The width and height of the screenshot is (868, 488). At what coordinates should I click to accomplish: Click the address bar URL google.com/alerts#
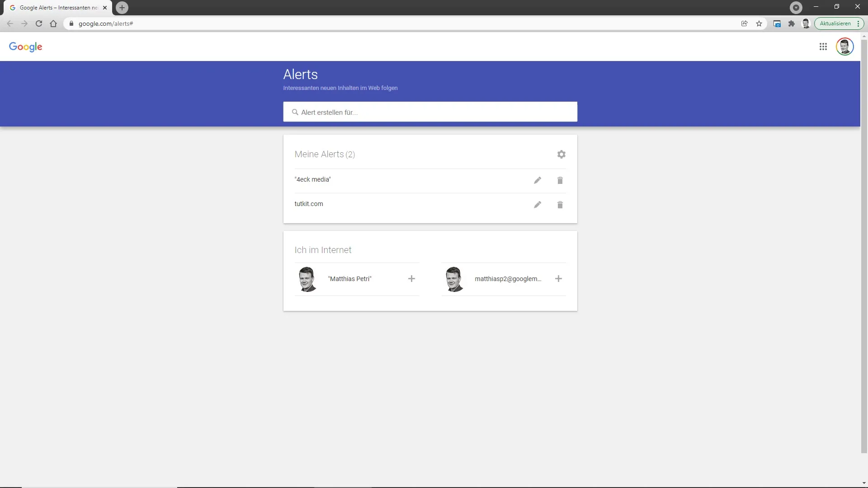click(106, 23)
